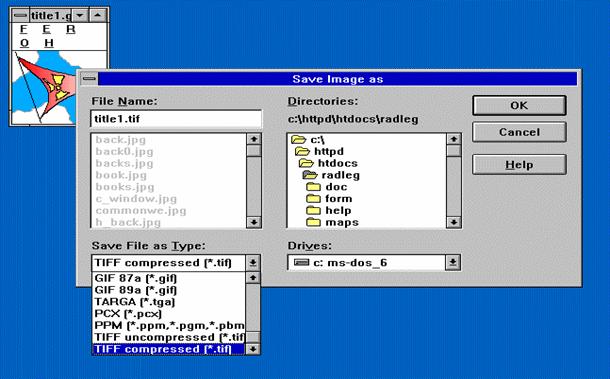Screen dimensions: 610x379
Task: Expand the Drives dropdown arrow
Action: [452, 262]
